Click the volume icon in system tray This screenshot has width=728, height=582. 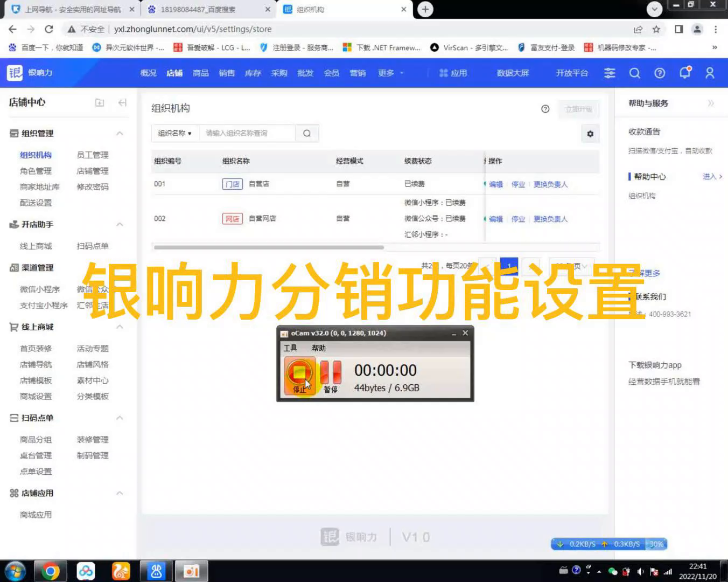point(640,571)
